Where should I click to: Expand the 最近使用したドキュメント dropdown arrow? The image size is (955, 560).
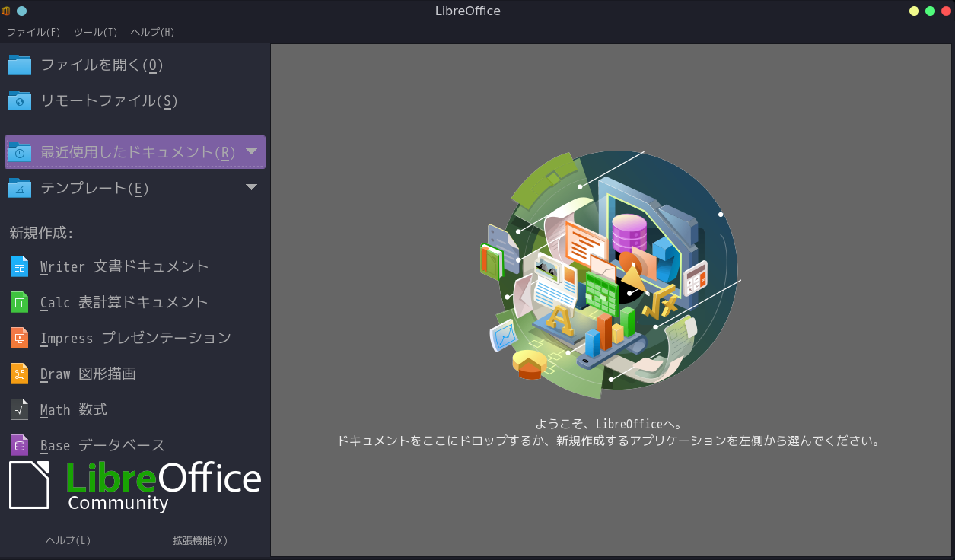click(x=251, y=151)
